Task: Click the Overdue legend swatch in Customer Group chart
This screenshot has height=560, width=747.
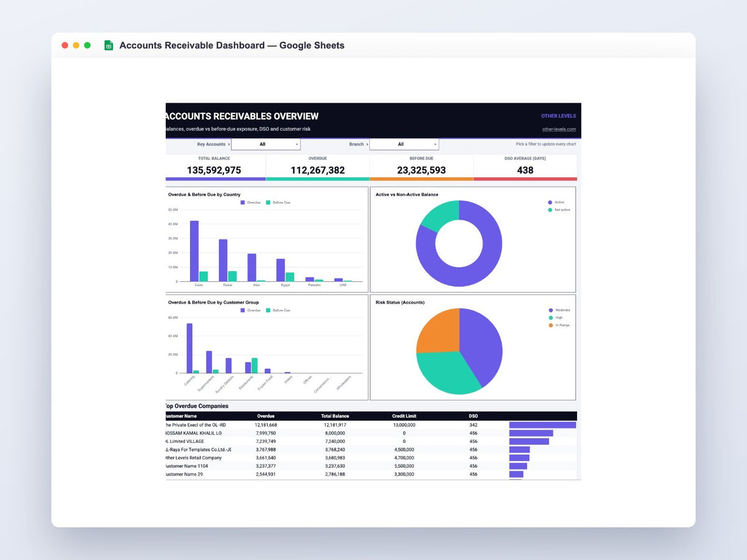Action: click(243, 310)
